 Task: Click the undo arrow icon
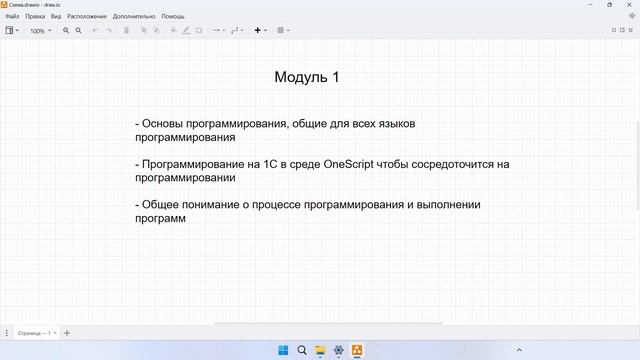[96, 31]
